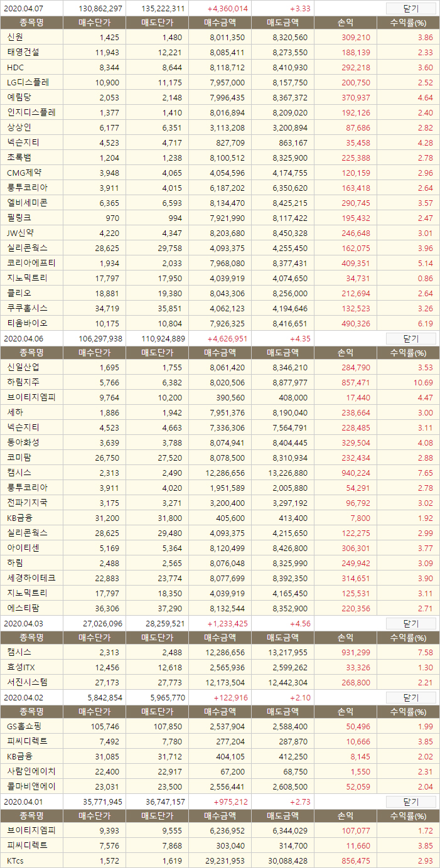This screenshot has height=868, width=440.
Task: Select the date label 2020.04.01
Action: pyautogui.click(x=23, y=801)
